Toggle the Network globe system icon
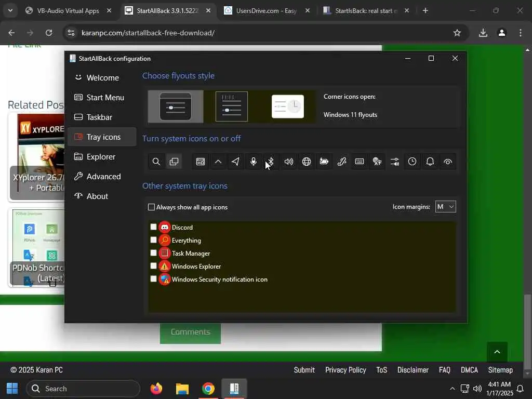Image resolution: width=532 pixels, height=399 pixels. (x=307, y=162)
